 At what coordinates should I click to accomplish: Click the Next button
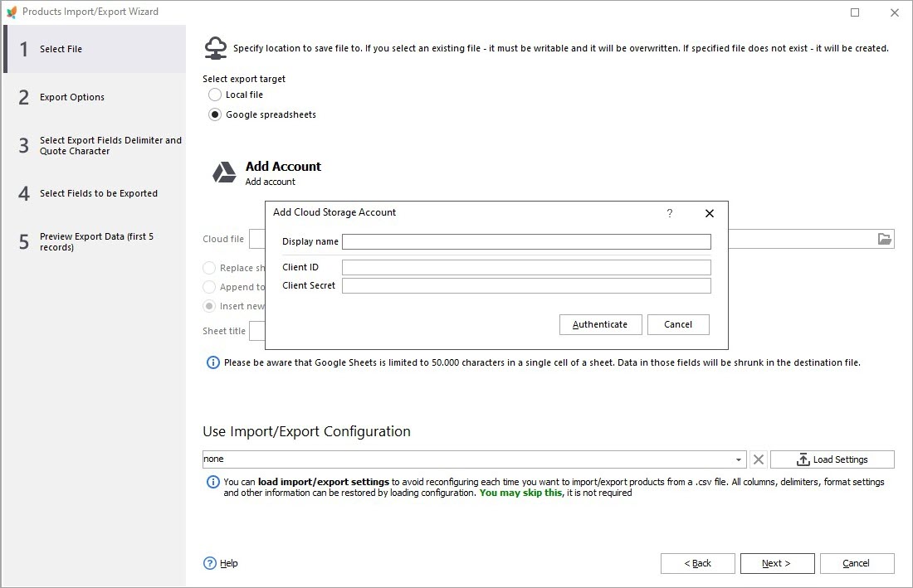tap(776, 563)
